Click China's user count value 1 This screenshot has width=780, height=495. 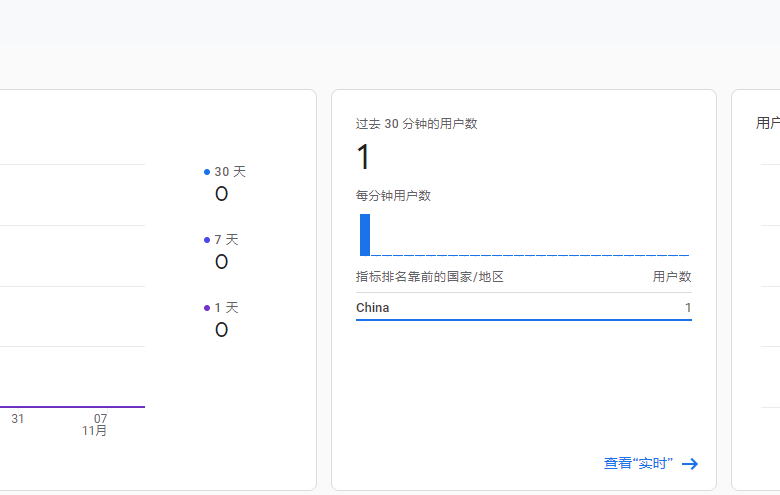[688, 308]
